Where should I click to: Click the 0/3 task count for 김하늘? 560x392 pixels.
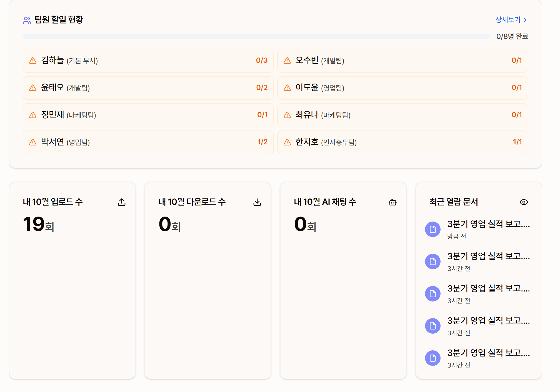(x=262, y=60)
